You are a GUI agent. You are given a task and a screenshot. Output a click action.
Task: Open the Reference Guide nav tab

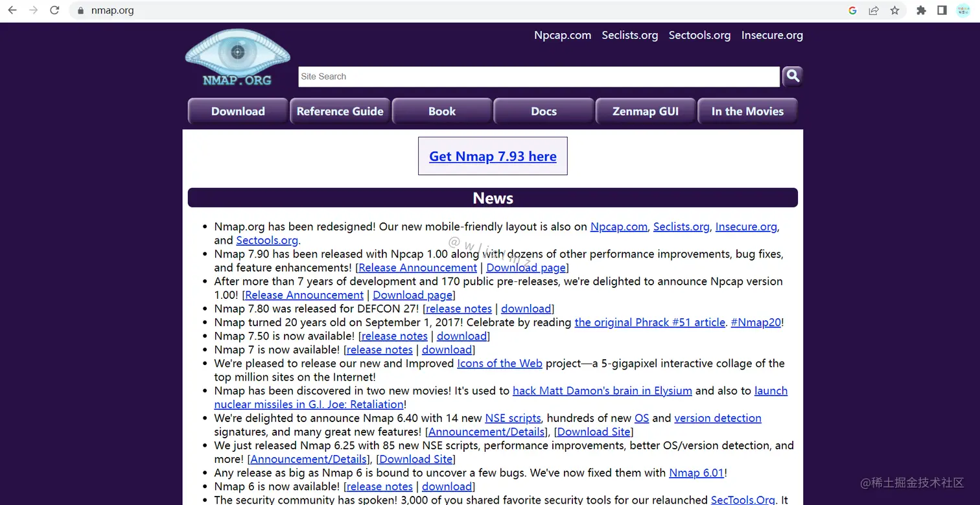[x=340, y=111]
